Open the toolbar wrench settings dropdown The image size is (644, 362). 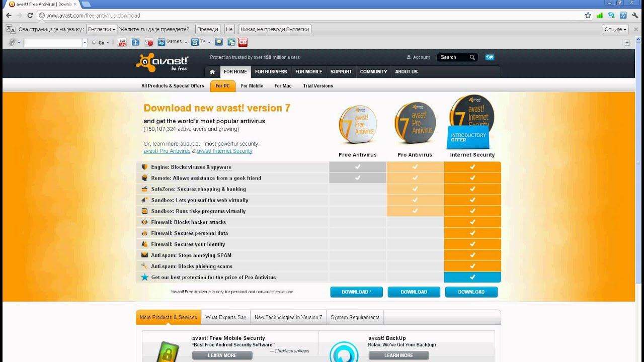14,42
